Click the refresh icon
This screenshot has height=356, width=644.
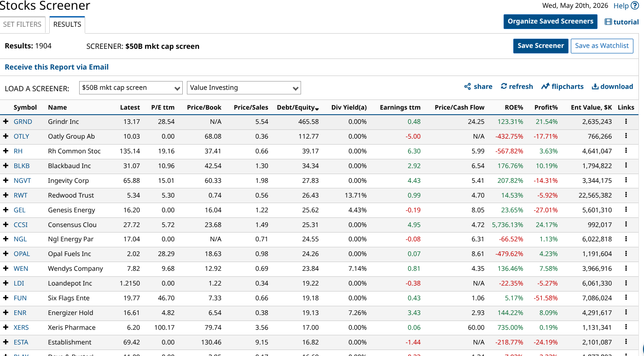point(504,86)
